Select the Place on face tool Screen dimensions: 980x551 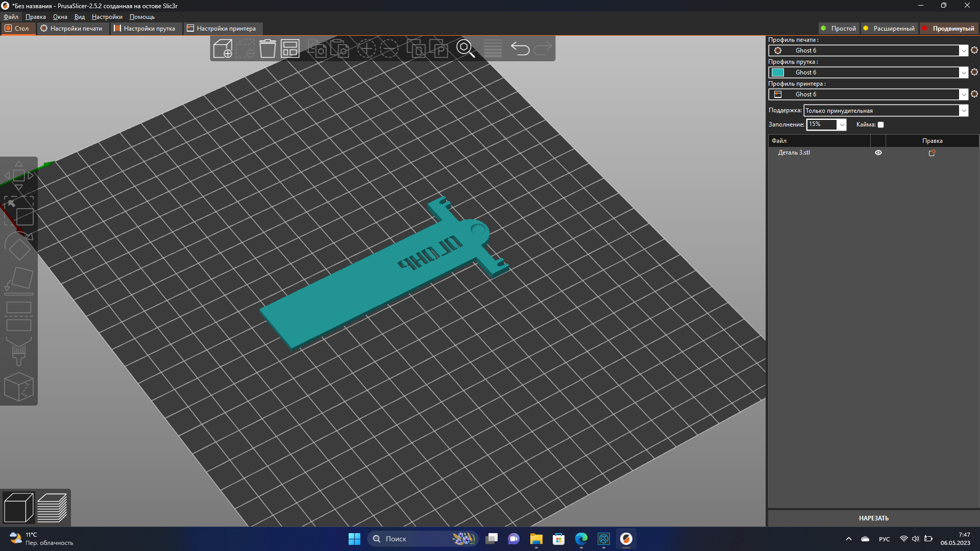[x=19, y=280]
